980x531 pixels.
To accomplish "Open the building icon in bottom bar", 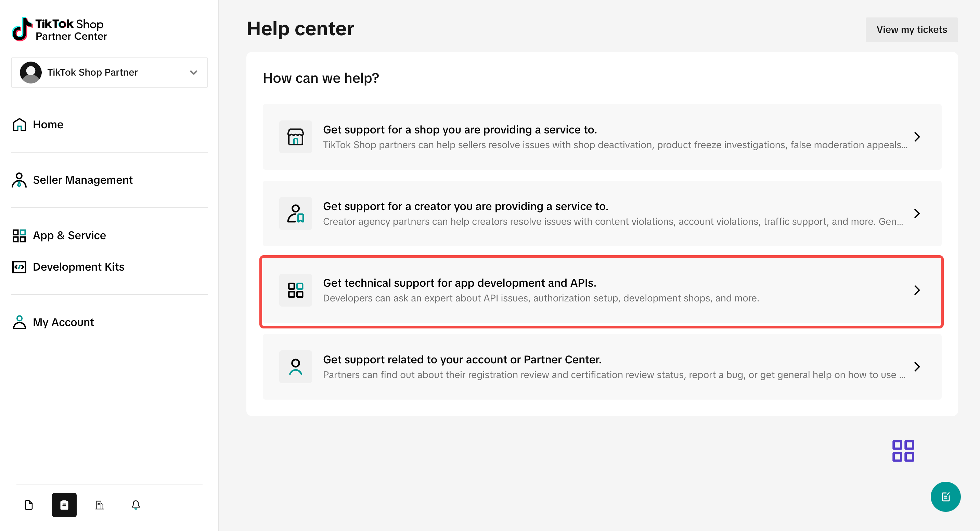I will tap(100, 505).
